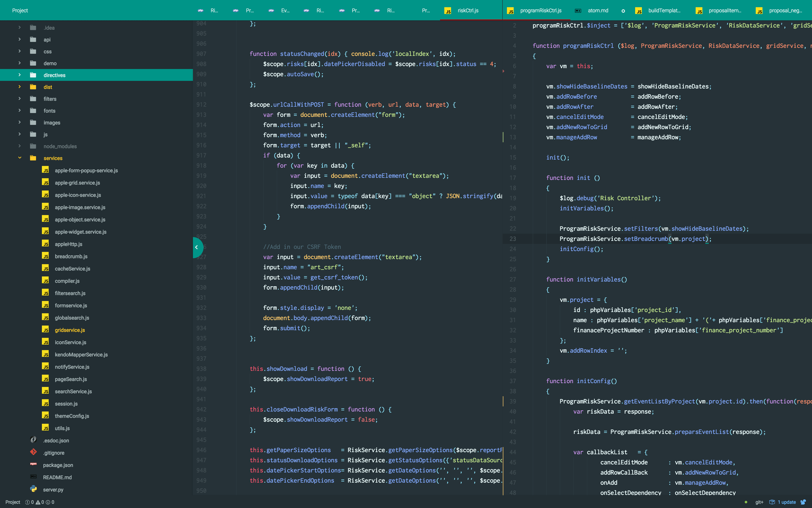Viewport: 812px width, 508px height.
Task: Open file cacheService.js
Action: coord(73,269)
